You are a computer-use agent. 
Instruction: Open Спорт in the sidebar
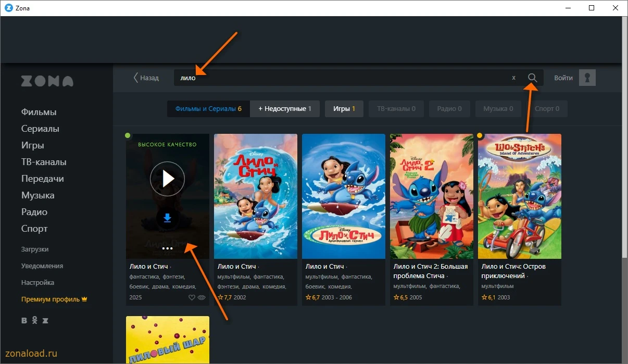pos(34,229)
